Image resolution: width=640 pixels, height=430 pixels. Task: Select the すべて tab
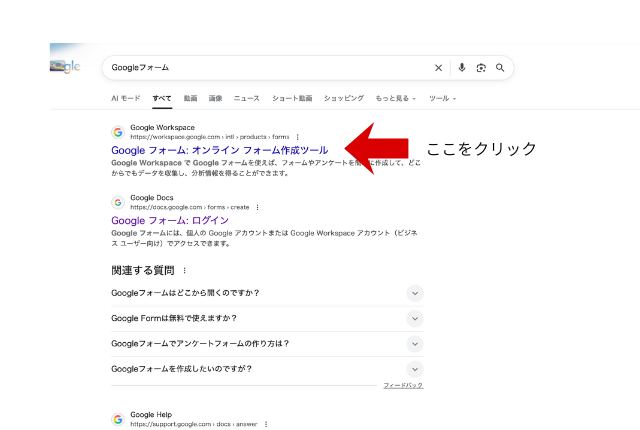pos(162,98)
